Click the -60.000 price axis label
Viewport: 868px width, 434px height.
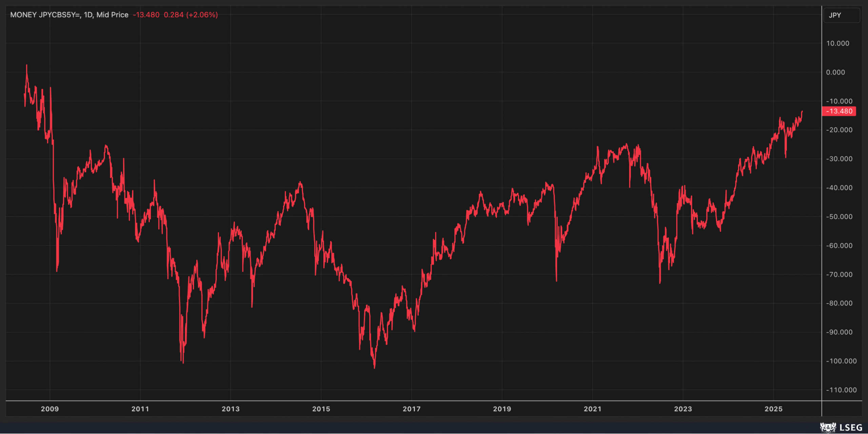(839, 245)
